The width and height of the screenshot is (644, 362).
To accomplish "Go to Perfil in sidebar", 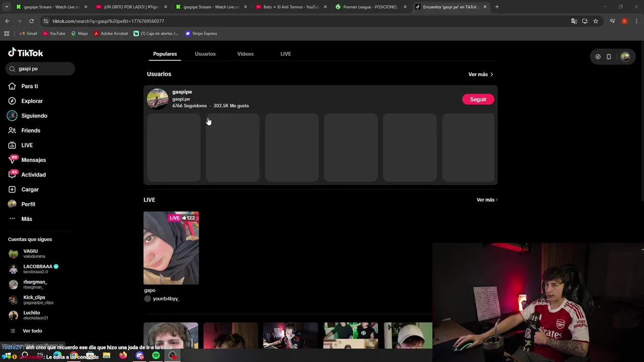I will pyautogui.click(x=22, y=204).
